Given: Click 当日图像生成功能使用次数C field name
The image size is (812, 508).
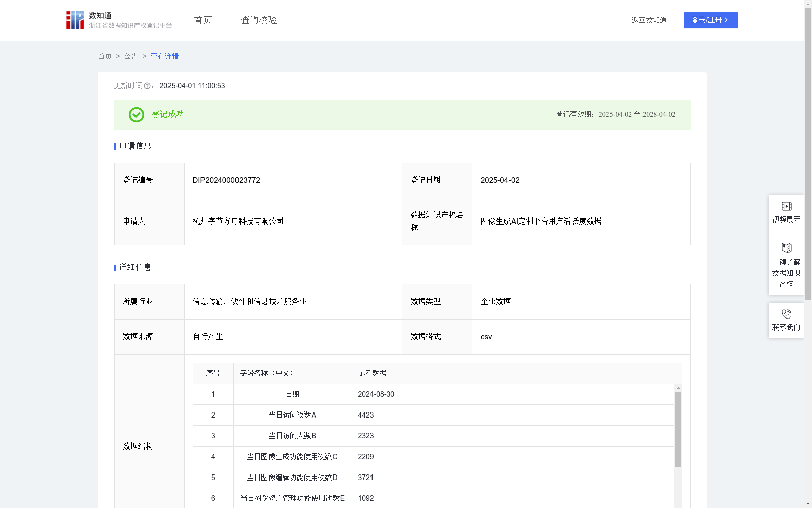Looking at the screenshot, I should pyautogui.click(x=292, y=457).
